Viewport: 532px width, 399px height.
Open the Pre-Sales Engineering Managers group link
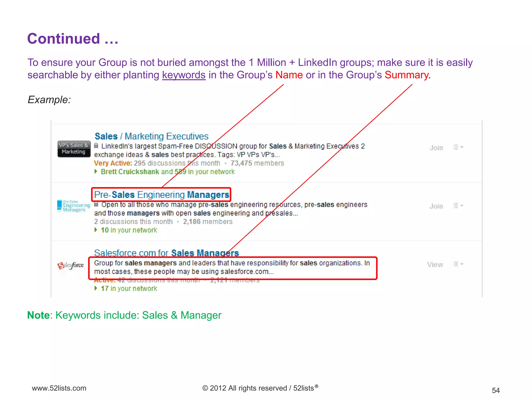(162, 195)
